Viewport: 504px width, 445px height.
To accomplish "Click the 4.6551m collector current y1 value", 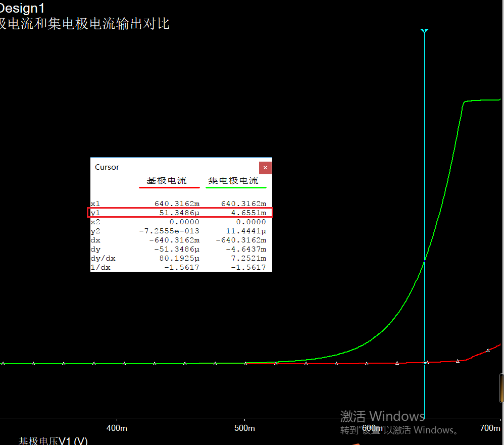I will tap(248, 213).
